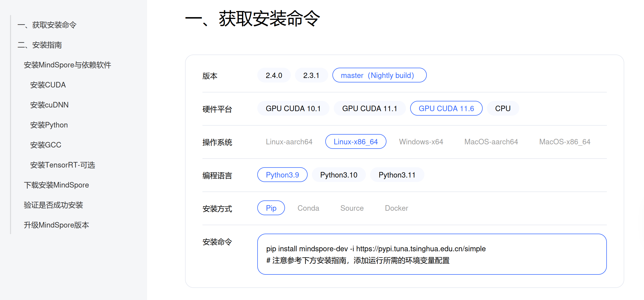The width and height of the screenshot is (644, 300).
Task: Select MacOS-aarch64 operating system
Action: tap(491, 141)
